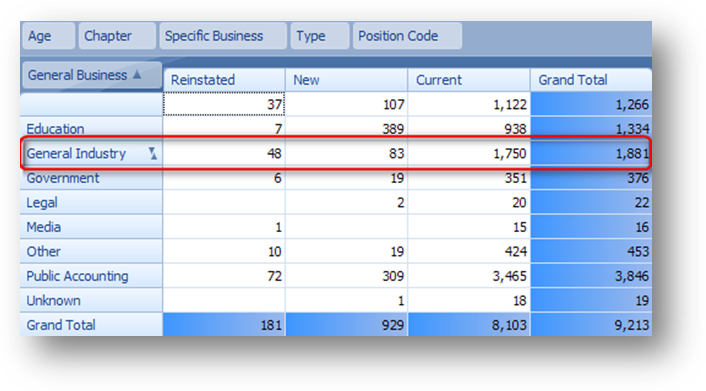Open the Type field header
706x391 pixels.
pos(320,36)
